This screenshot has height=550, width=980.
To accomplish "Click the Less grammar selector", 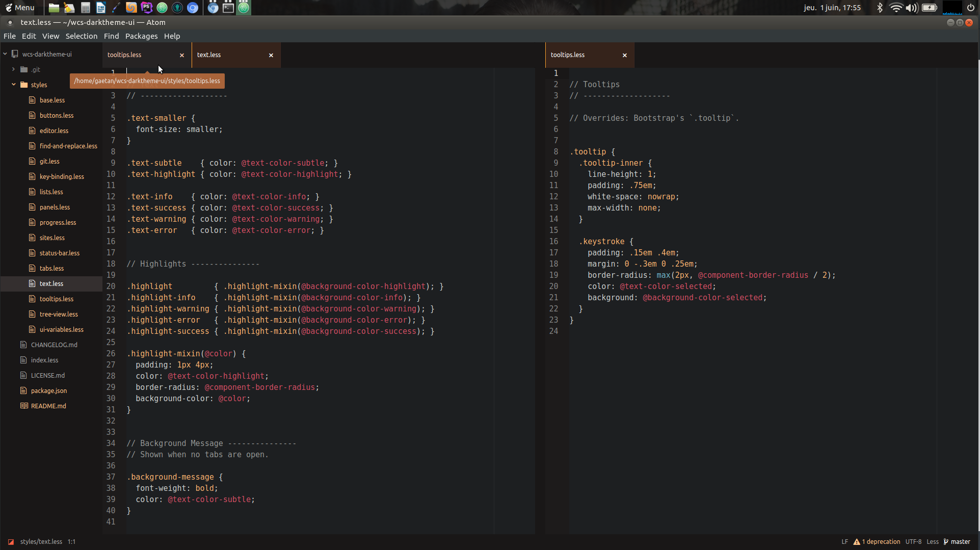I will pyautogui.click(x=933, y=542).
